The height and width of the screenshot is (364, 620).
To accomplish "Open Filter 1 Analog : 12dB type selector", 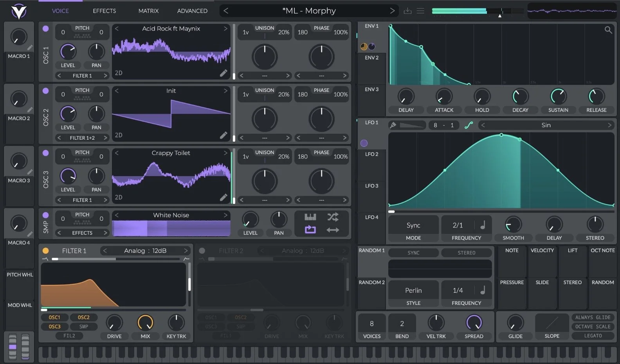I will 145,251.
